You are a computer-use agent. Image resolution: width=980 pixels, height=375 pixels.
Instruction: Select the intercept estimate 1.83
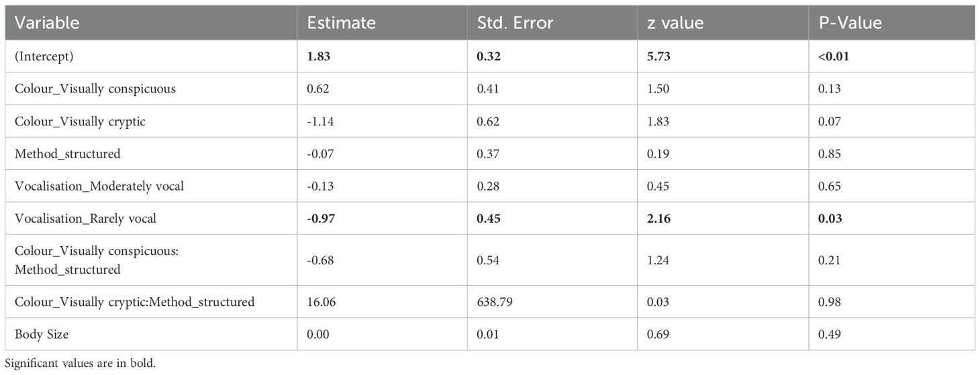click(320, 56)
